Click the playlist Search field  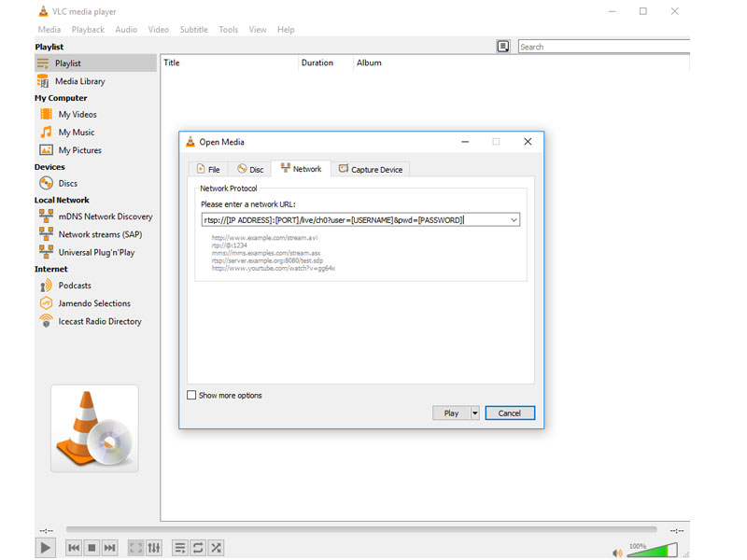603,47
